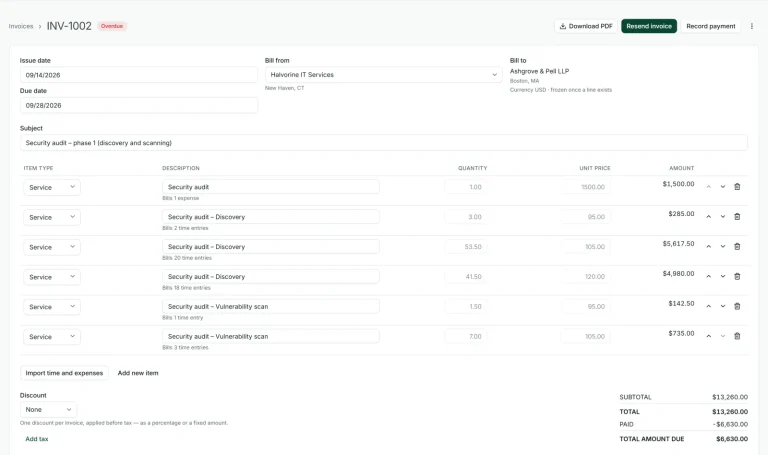Click Record payment button
Screen dimensions: 768x455
[711, 26]
